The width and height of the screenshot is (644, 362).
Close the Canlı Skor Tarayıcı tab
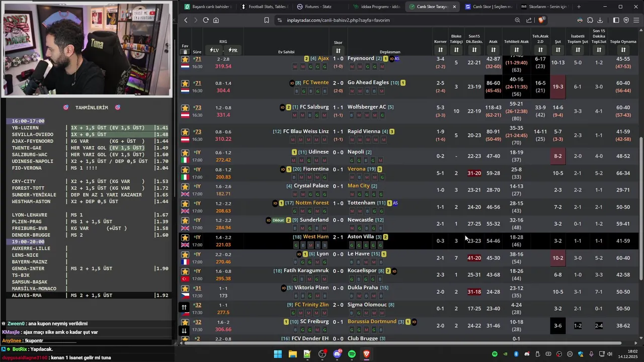[454, 7]
